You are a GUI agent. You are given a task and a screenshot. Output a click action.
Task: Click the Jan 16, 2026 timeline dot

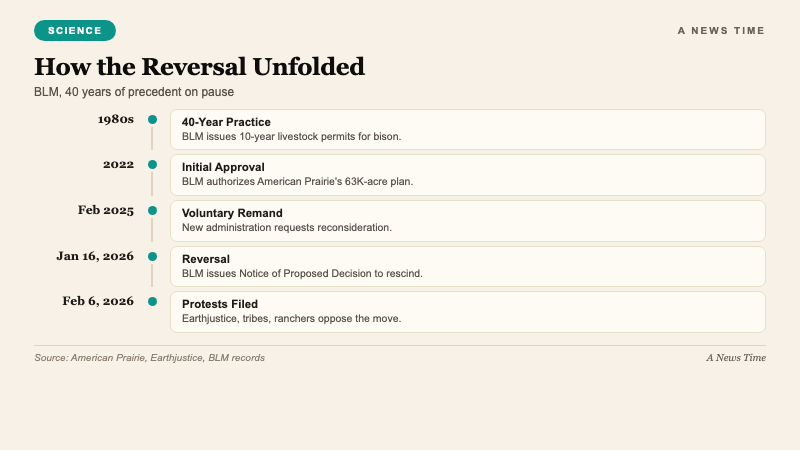click(152, 256)
